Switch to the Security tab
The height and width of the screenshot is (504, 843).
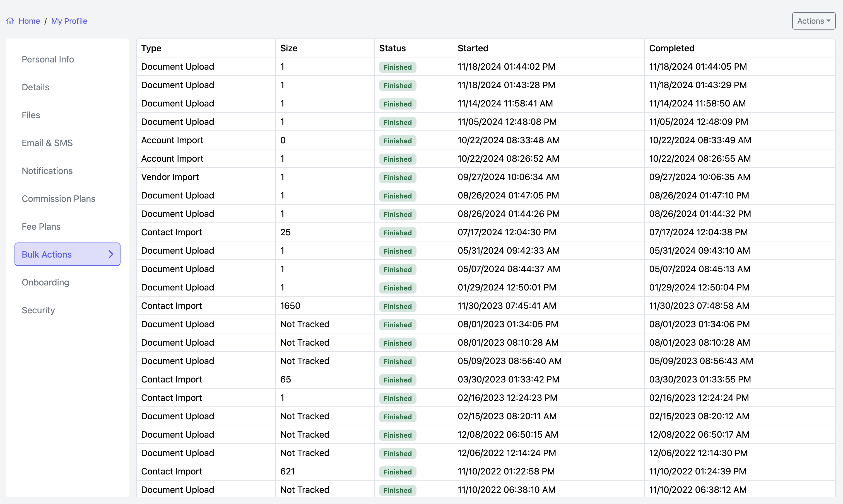pyautogui.click(x=38, y=310)
